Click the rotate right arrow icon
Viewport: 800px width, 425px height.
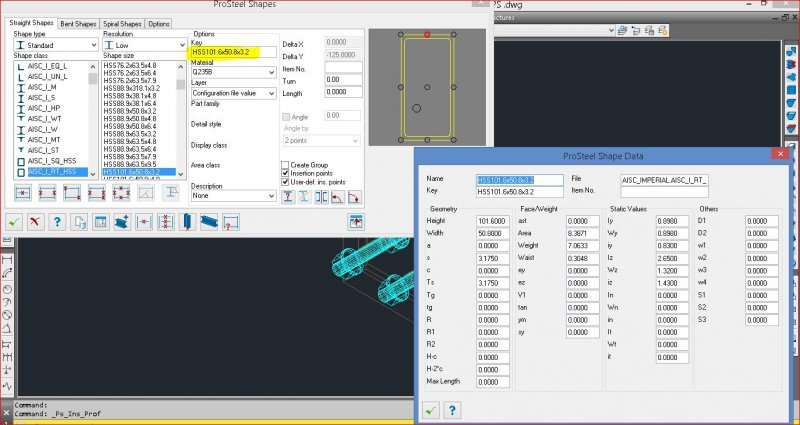pos(354,197)
